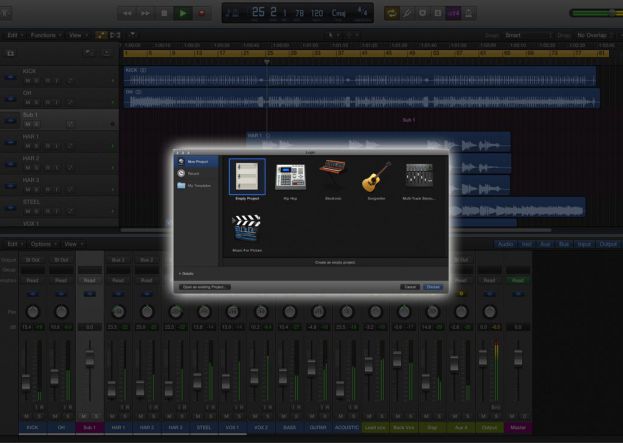Image resolution: width=623 pixels, height=443 pixels.
Task: Select the BASS channel name label
Action: (289, 428)
